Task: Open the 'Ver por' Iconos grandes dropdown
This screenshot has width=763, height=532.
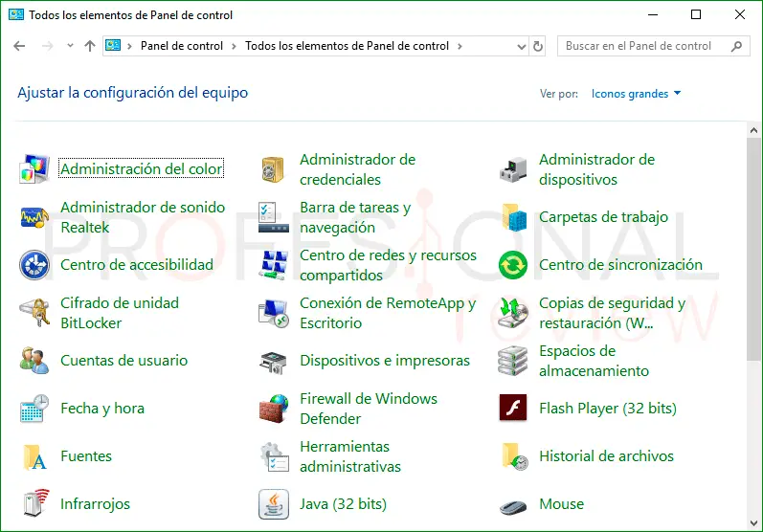Action: tap(636, 94)
